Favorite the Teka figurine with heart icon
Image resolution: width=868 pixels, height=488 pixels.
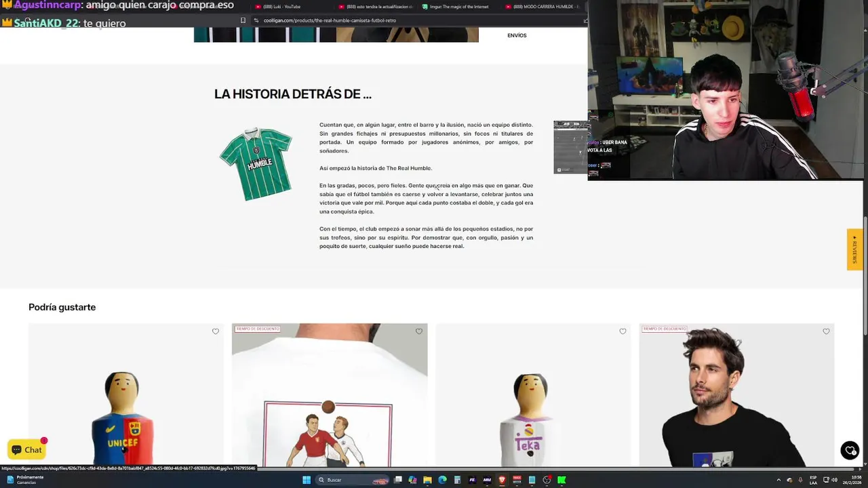pyautogui.click(x=623, y=331)
